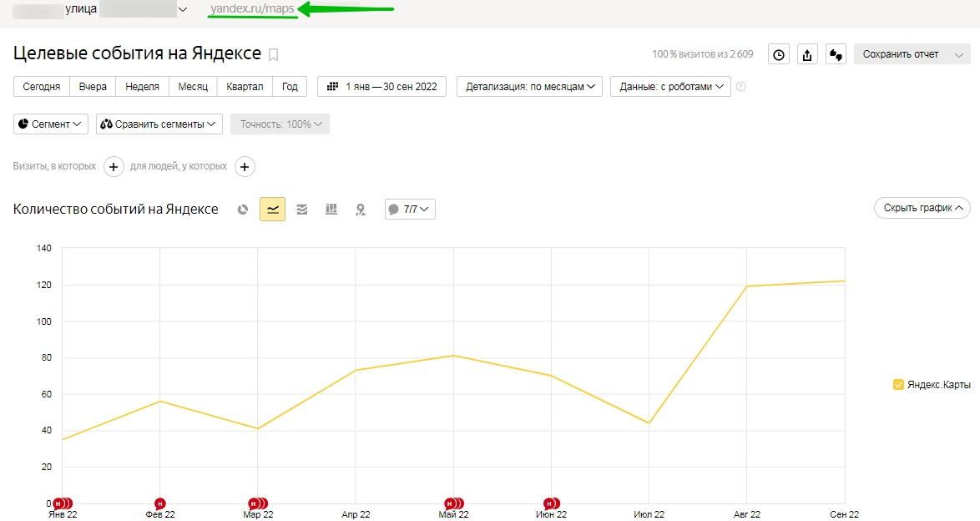Select the line chart view

[272, 210]
